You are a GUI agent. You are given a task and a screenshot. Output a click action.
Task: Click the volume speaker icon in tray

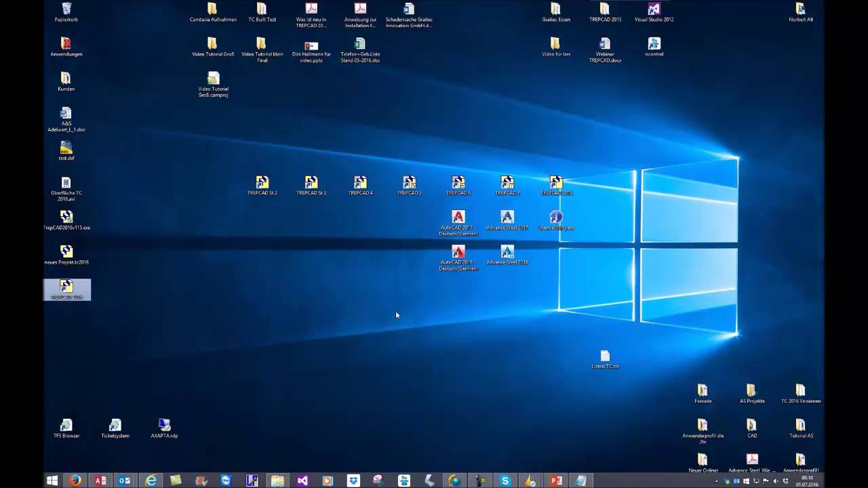pos(776,481)
